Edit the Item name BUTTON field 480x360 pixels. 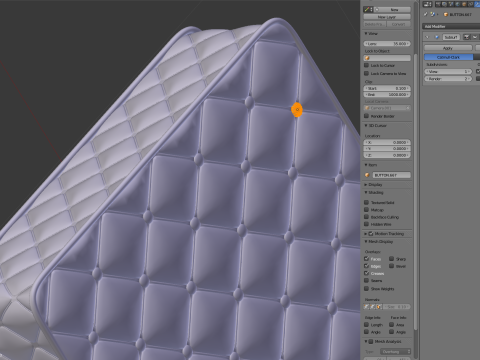[391, 175]
